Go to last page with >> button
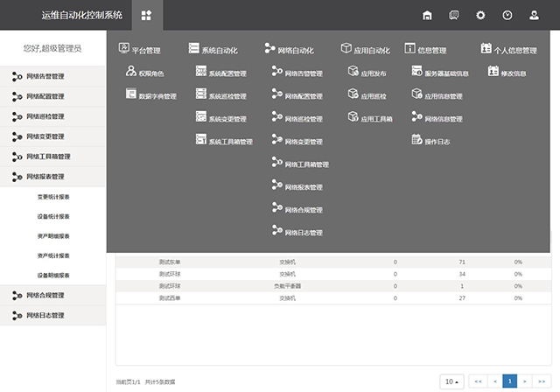Image resolution: width=560 pixels, height=392 pixels. [x=542, y=381]
